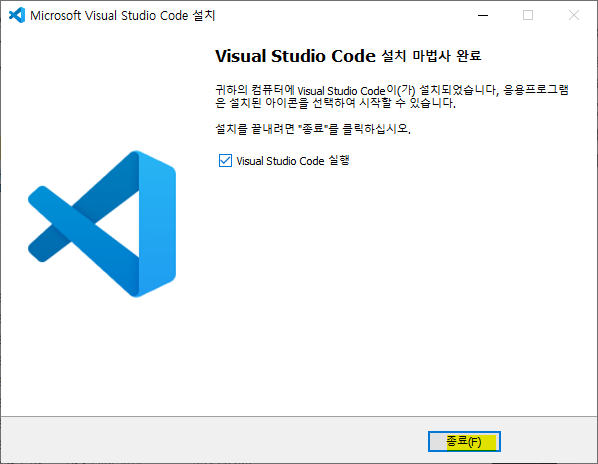Click the small VS Code icon in title bar
Viewport: 598px width, 464px height.
17,15
